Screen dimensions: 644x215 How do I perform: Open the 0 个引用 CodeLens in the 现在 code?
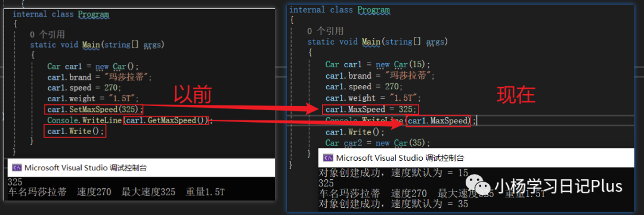(x=326, y=31)
